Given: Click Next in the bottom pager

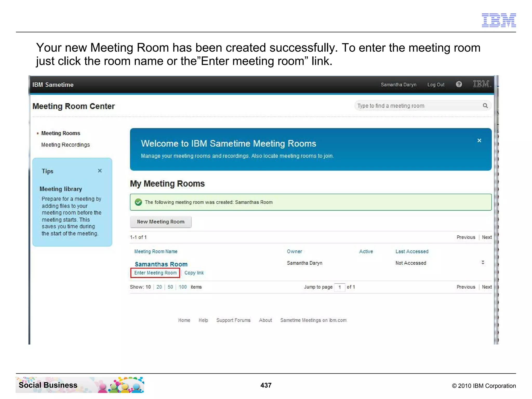Looking at the screenshot, I should click(487, 287).
